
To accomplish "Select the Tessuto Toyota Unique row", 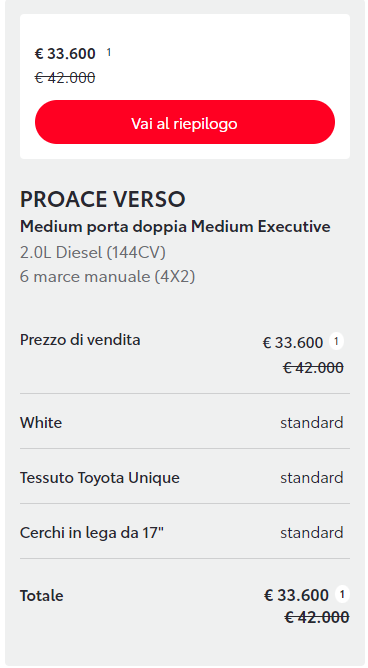I will 185,477.
